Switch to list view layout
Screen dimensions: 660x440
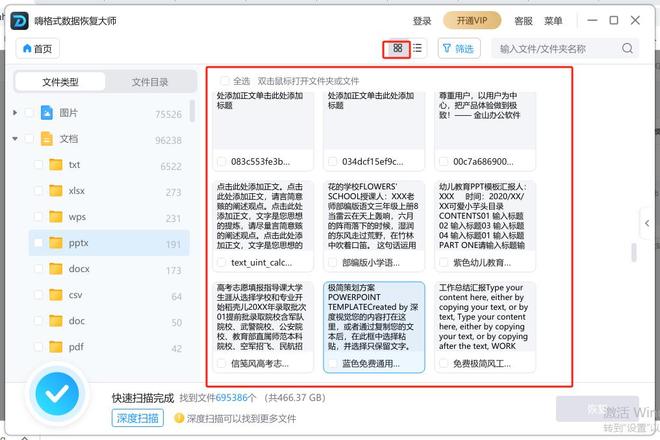point(417,48)
